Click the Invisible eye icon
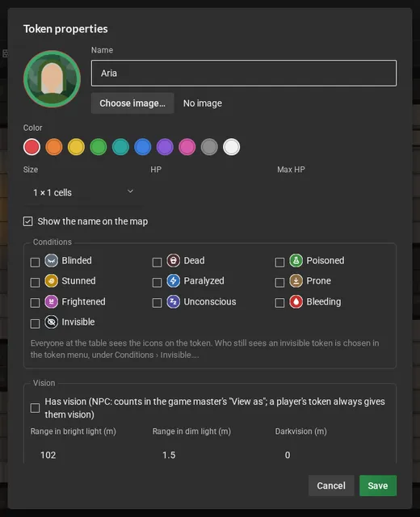Viewport: 420px width, 517px height. coord(51,322)
